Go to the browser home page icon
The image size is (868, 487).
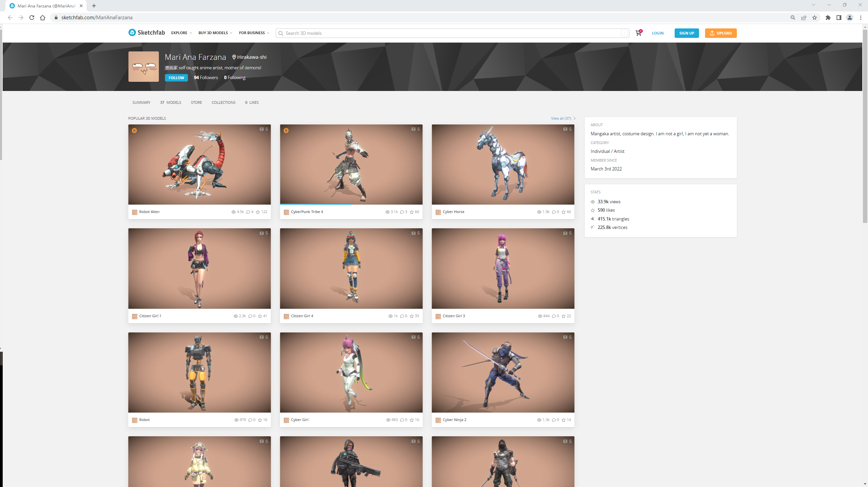point(43,18)
